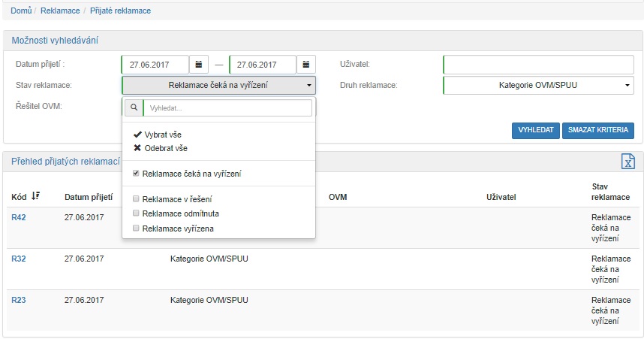Click the sort icon beside Kód
Viewport: 644px width, 339px height.
[35, 197]
